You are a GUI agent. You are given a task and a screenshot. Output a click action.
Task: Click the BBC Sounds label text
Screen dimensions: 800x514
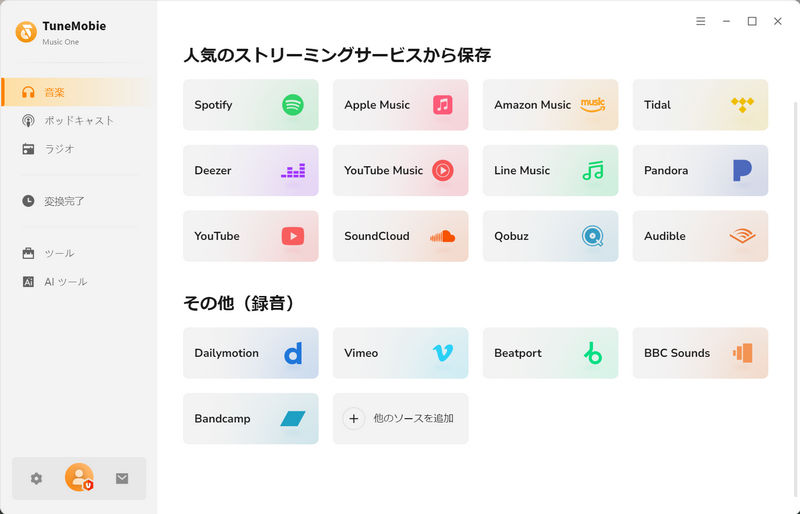(x=677, y=353)
